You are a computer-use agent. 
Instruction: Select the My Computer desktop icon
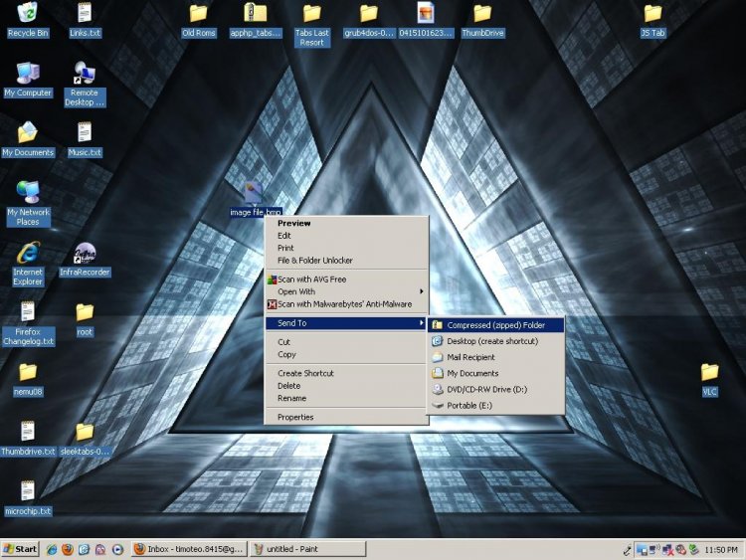click(x=28, y=80)
